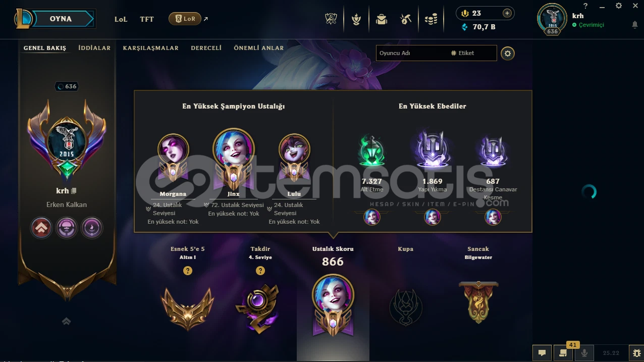
Task: Add RP with the plus button
Action: pos(507,13)
